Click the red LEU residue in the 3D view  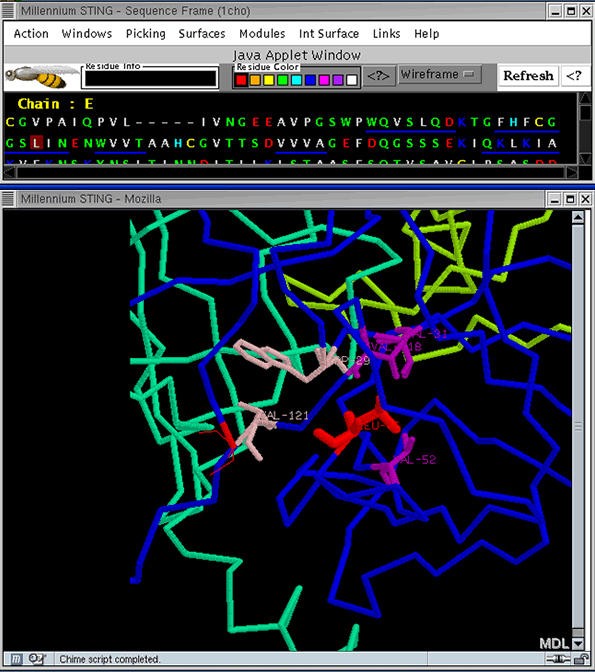(354, 426)
